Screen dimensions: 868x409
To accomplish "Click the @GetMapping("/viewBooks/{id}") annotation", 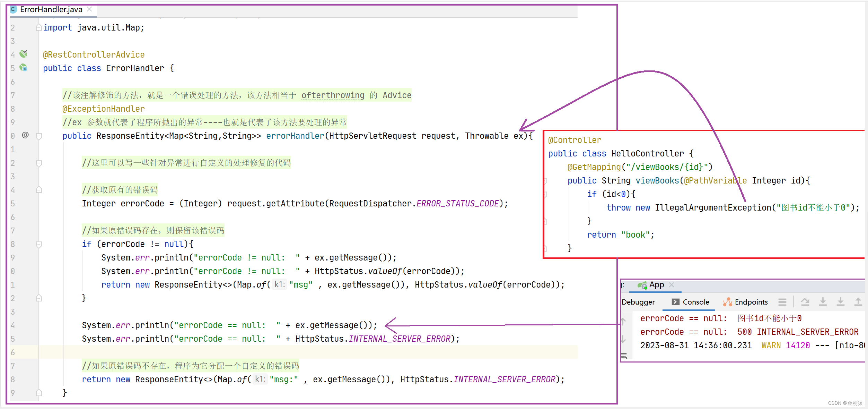I will (640, 167).
